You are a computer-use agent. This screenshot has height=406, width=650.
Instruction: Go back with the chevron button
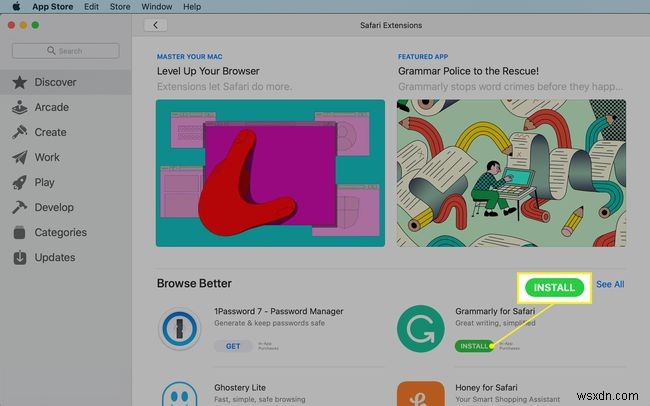[155, 25]
